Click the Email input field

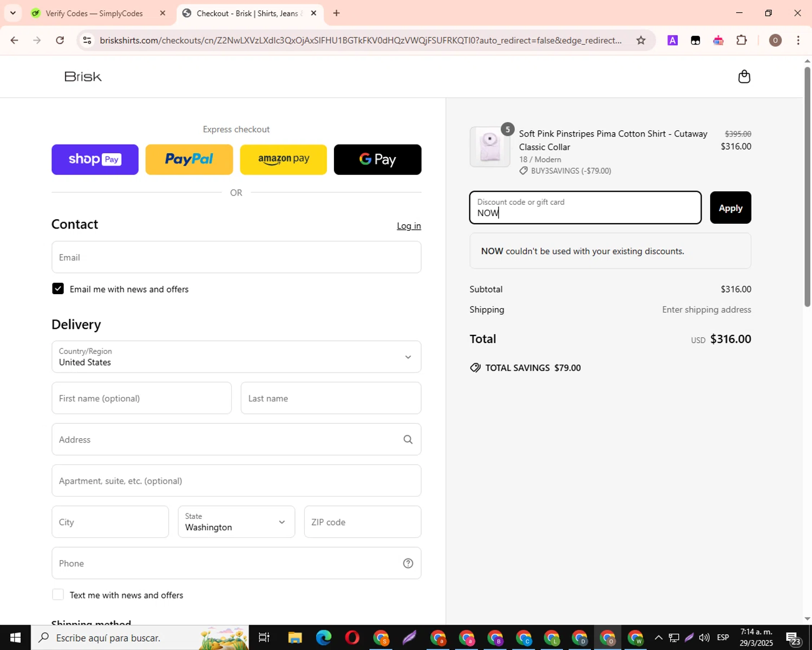[x=237, y=257]
